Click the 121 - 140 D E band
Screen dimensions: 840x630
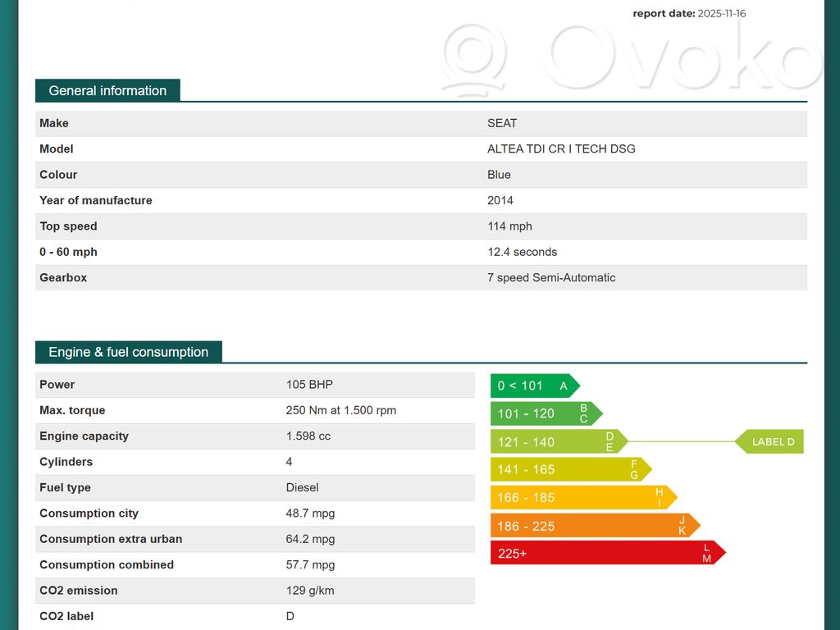click(559, 442)
